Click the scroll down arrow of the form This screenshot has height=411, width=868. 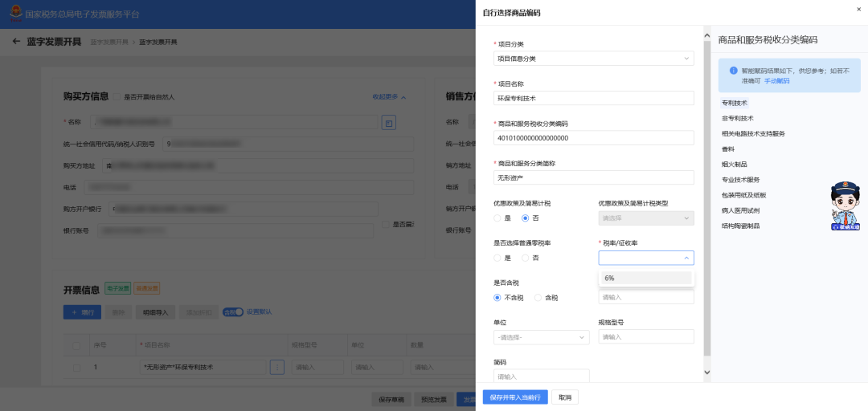706,372
